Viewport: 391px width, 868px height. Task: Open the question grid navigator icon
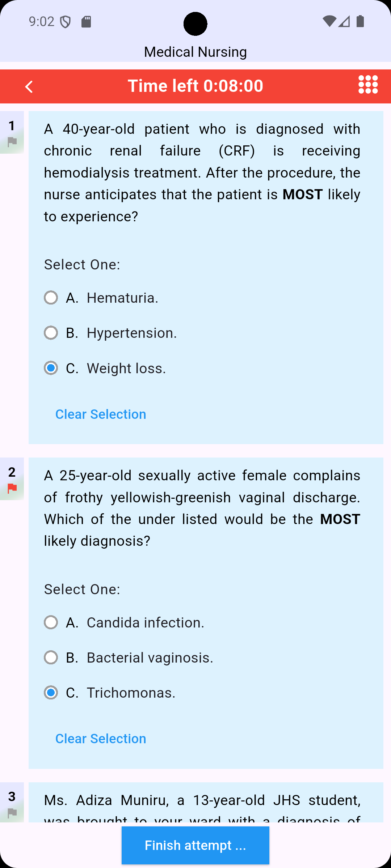(368, 85)
